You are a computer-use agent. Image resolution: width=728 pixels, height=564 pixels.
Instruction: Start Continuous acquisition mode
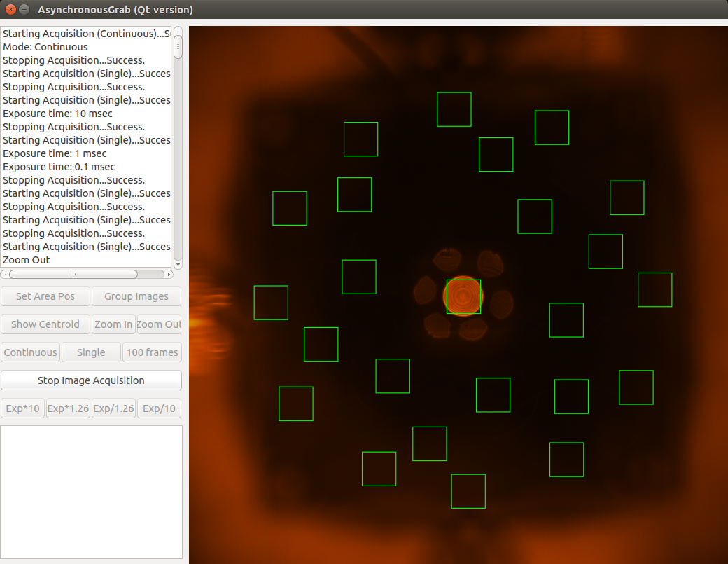31,352
